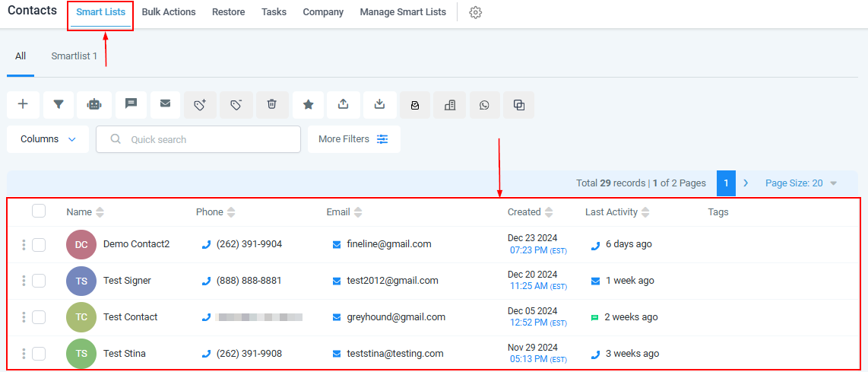
Task: Click the merge duplicate contacts icon
Action: [x=519, y=104]
